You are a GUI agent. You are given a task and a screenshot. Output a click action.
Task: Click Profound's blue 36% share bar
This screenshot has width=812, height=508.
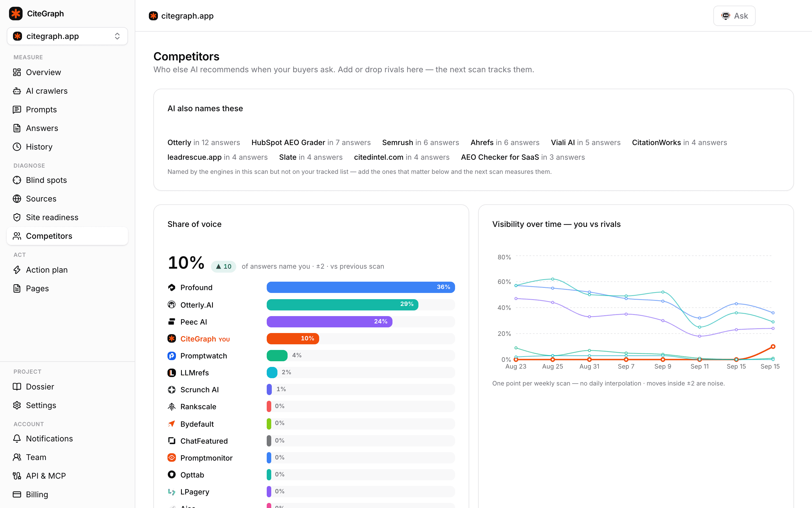(361, 287)
